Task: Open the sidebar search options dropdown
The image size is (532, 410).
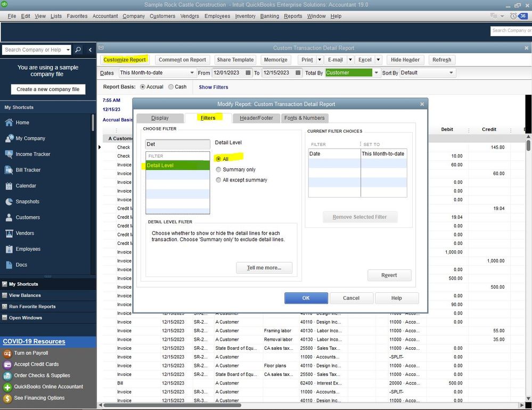Action: coord(68,50)
